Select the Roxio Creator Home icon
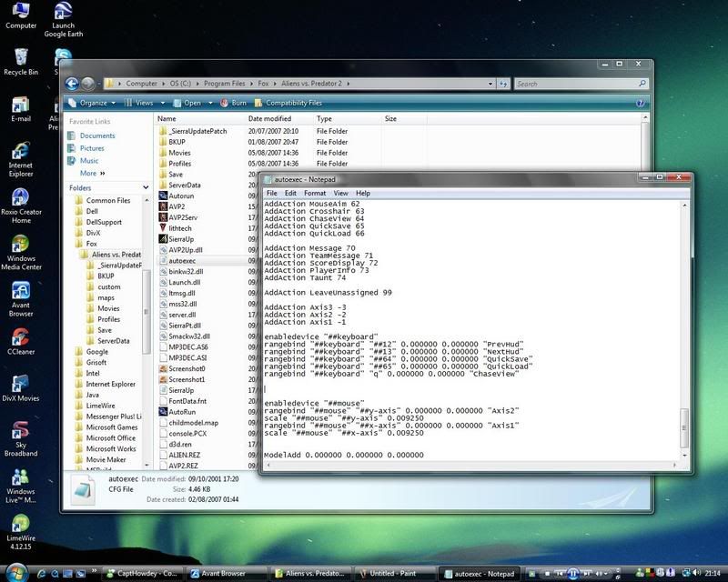Viewport: 728px width, 582px height. click(21, 206)
